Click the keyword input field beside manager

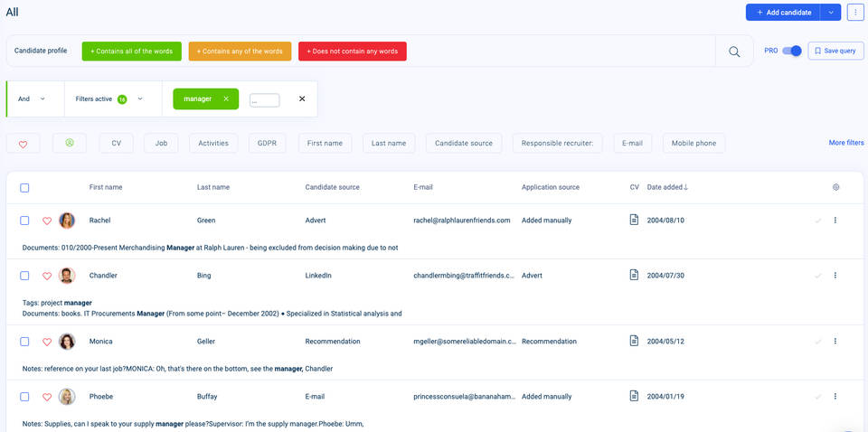[x=264, y=100]
